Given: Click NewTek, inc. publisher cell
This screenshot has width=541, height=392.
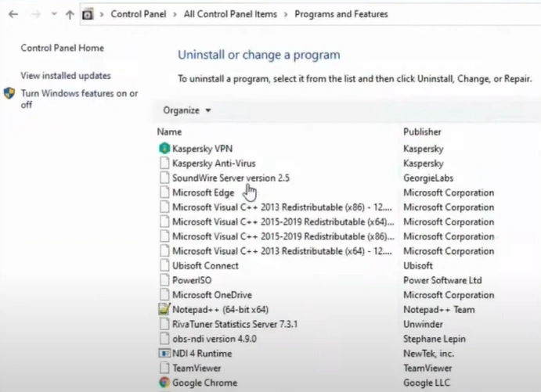Looking at the screenshot, I should [429, 354].
